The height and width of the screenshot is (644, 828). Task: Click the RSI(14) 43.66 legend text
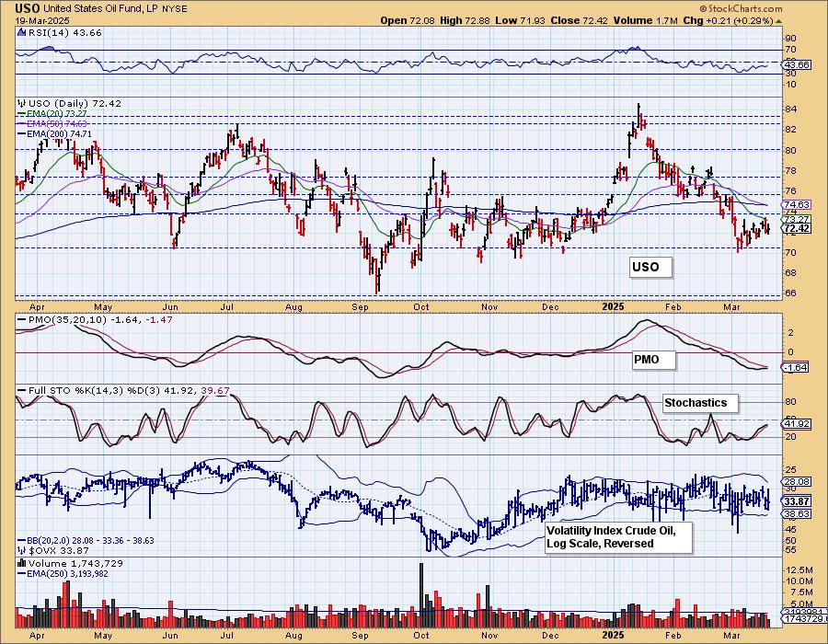(x=65, y=33)
